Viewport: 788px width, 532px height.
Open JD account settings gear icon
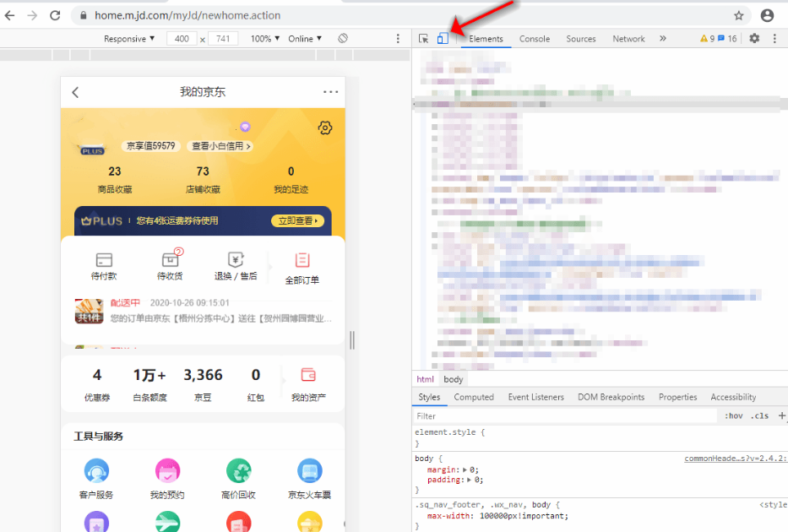point(324,128)
